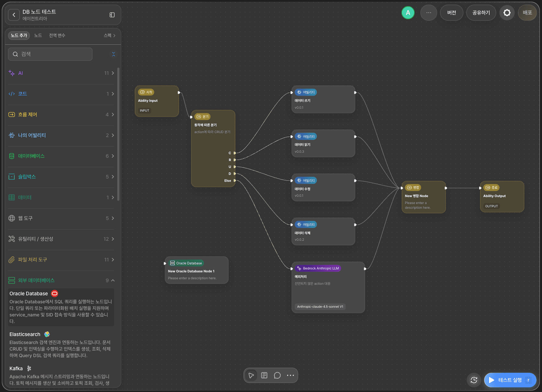Select the New Oracle Database Node 1 title
The height and width of the screenshot is (392, 542).
191,271
